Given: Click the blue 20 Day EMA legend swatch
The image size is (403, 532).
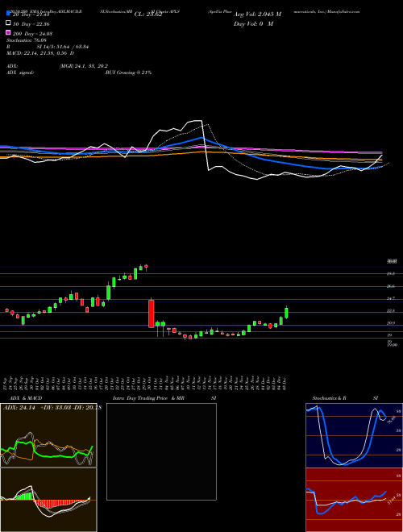Looking at the screenshot, I should [x=9, y=14].
